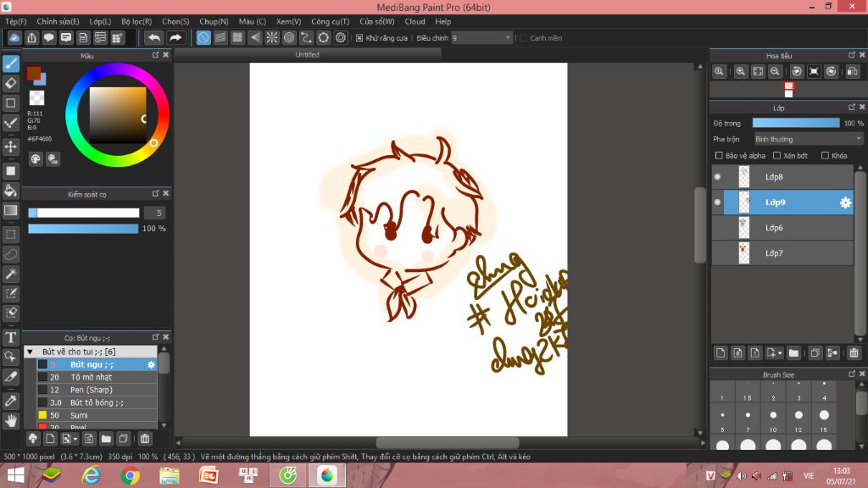Image resolution: width=868 pixels, height=488 pixels.
Task: Open the Pha trộn blend mode dropdown
Action: click(808, 139)
